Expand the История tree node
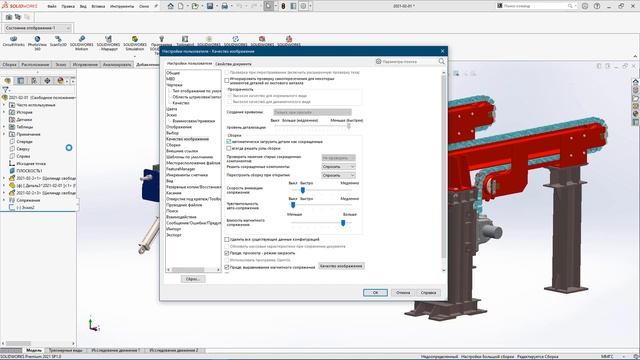640x360 pixels. pyautogui.click(x=4, y=112)
